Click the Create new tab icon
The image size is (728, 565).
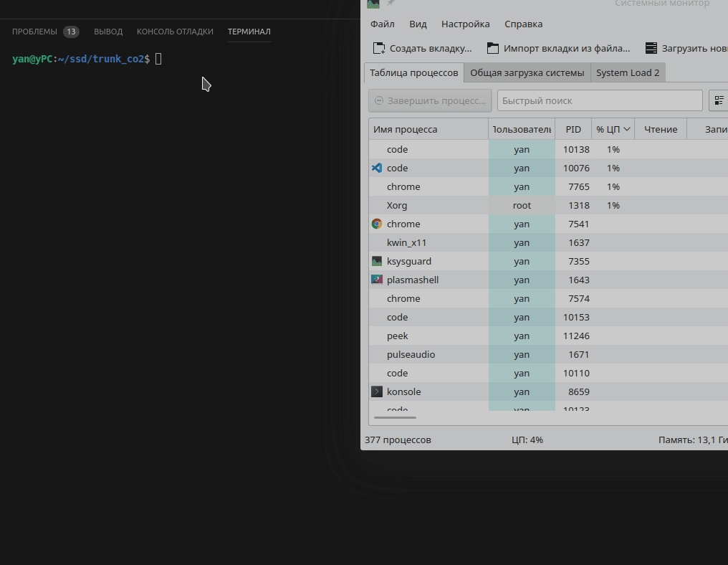pyautogui.click(x=378, y=47)
